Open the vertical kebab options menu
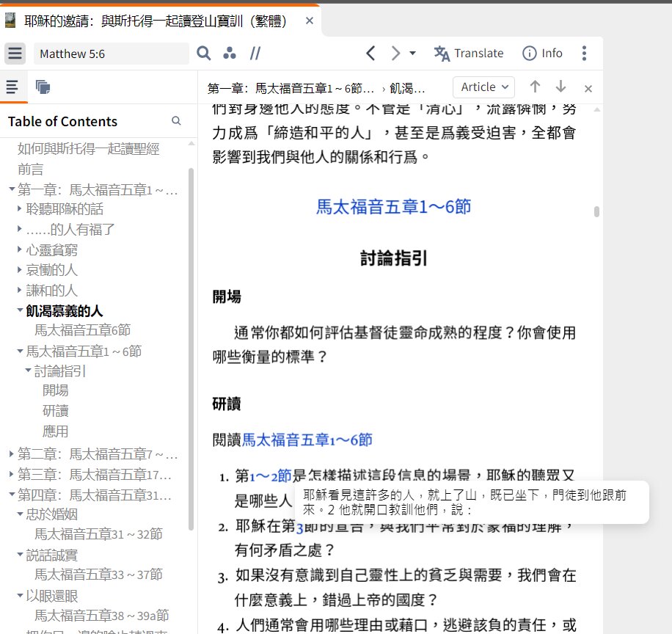Viewport: 672px width, 634px height. (x=584, y=54)
